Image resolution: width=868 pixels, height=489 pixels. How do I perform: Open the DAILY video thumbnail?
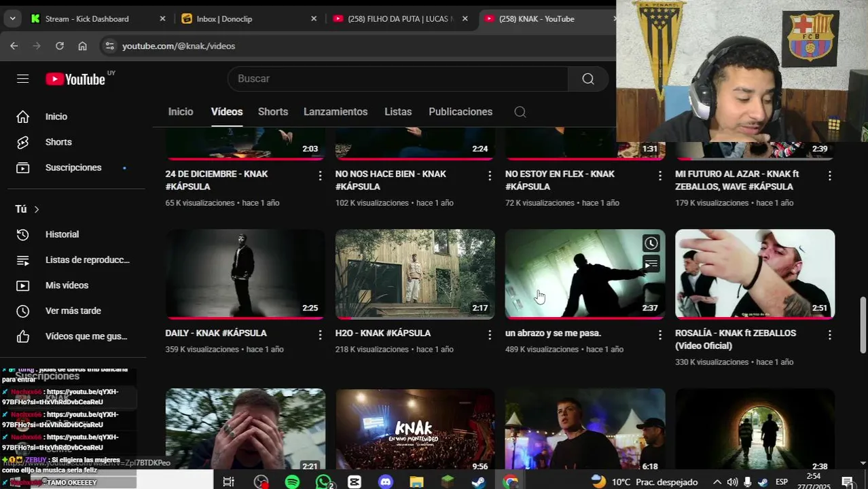(245, 274)
